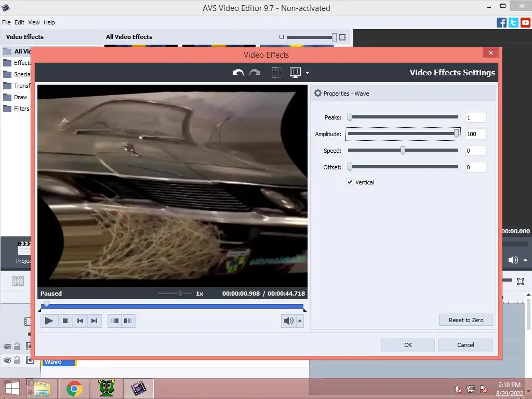Click the preview seek bar
532x399 pixels.
click(x=172, y=306)
